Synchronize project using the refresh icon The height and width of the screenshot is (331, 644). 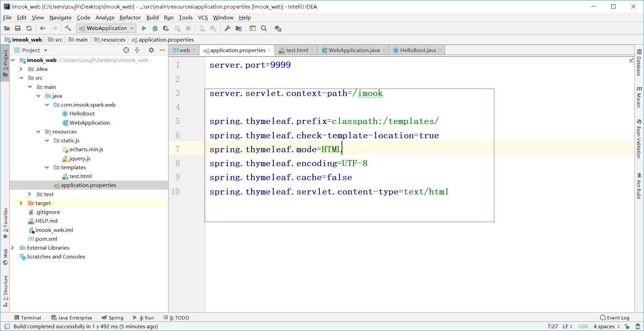(x=29, y=28)
